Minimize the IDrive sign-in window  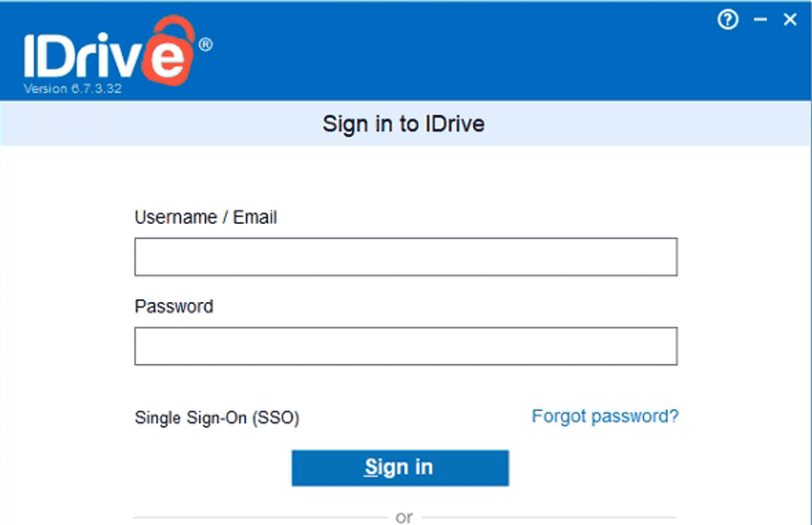point(760,20)
